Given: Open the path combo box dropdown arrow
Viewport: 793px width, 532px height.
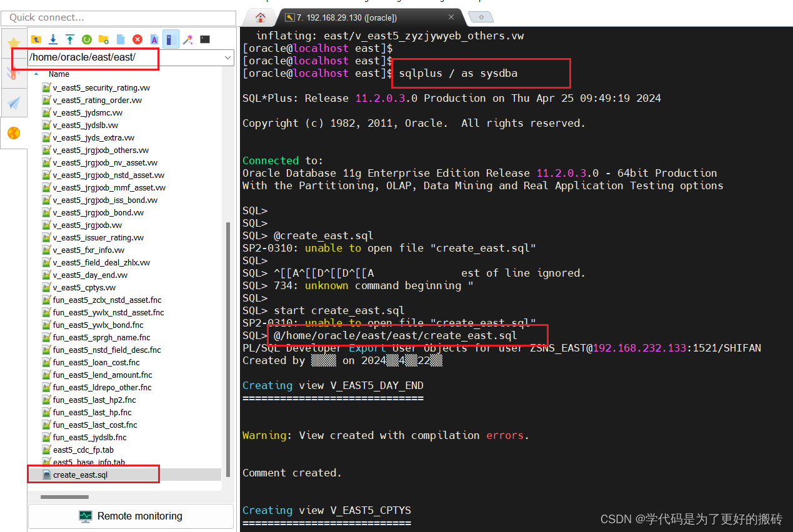Looking at the screenshot, I should [228, 57].
